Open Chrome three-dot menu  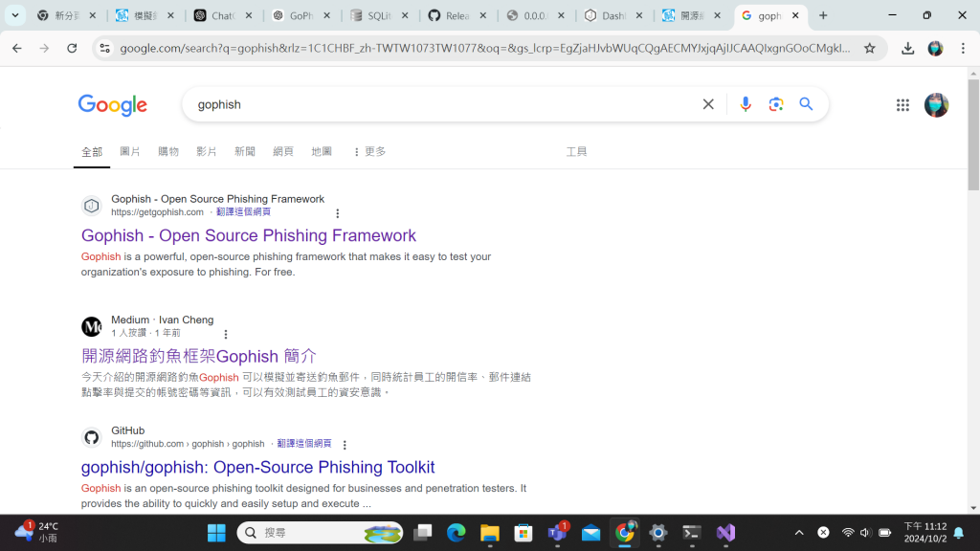pyautogui.click(x=963, y=48)
